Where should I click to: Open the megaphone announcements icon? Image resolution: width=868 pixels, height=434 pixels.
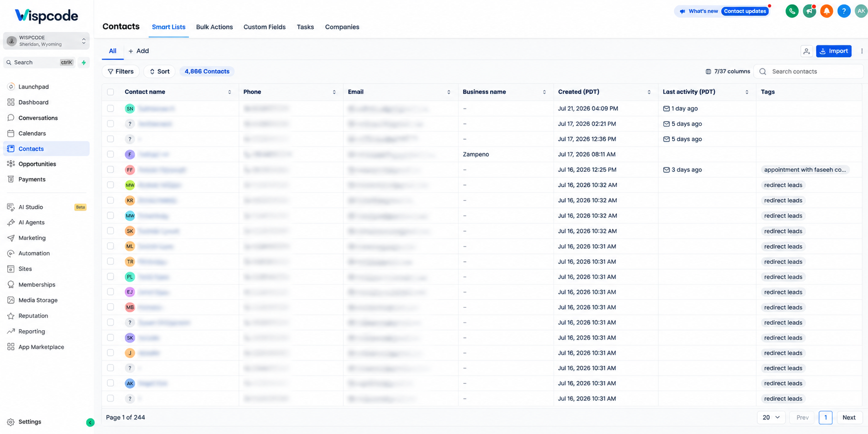[809, 11]
